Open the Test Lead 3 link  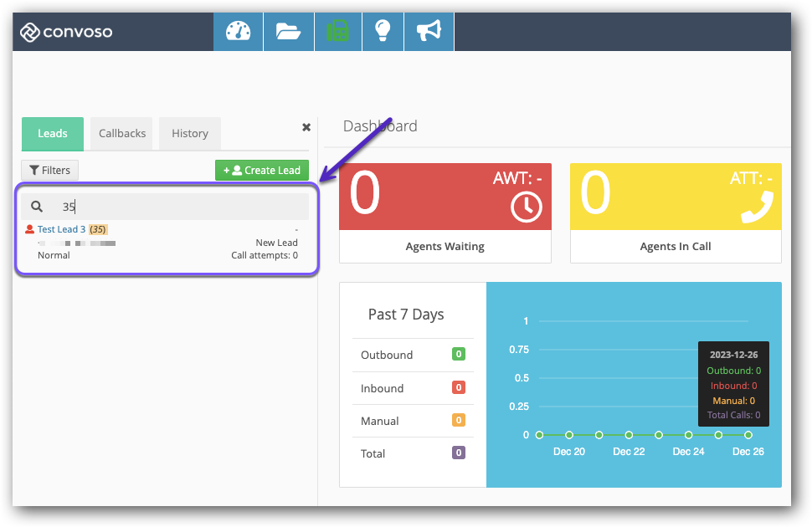coord(61,229)
